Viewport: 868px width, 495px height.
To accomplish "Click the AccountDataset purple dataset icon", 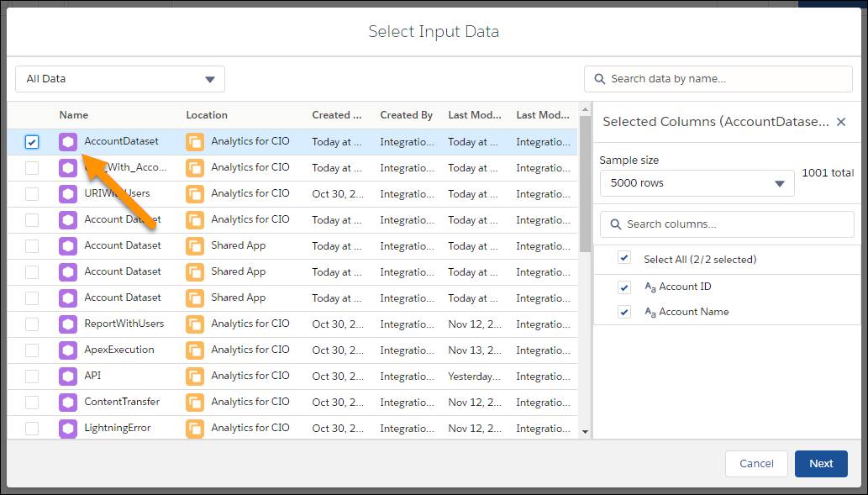I will click(68, 142).
